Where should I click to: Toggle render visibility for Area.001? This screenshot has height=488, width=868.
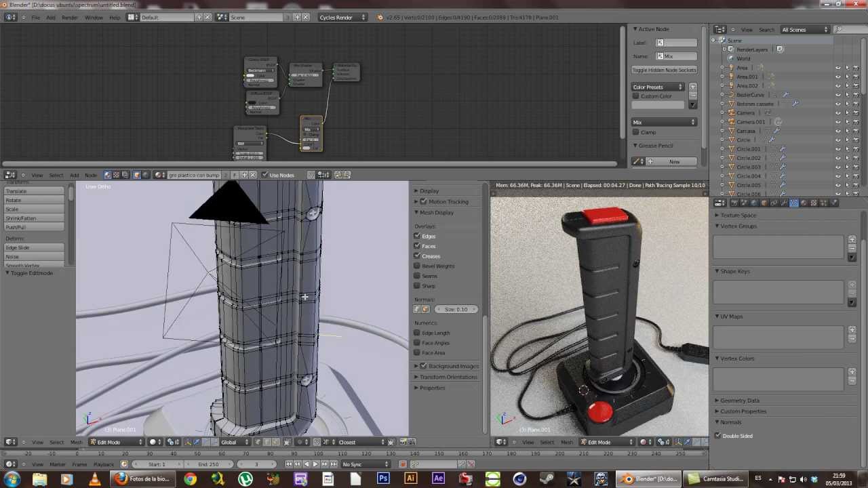[856, 77]
